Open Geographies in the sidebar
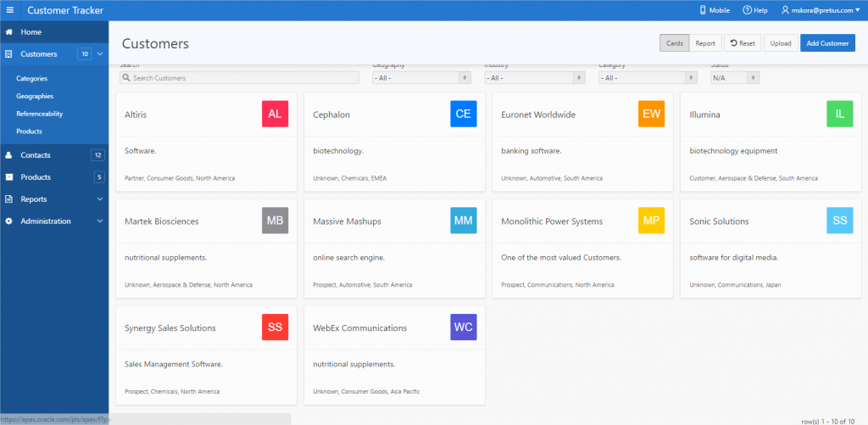Screen dimensions: 868x425 point(35,96)
